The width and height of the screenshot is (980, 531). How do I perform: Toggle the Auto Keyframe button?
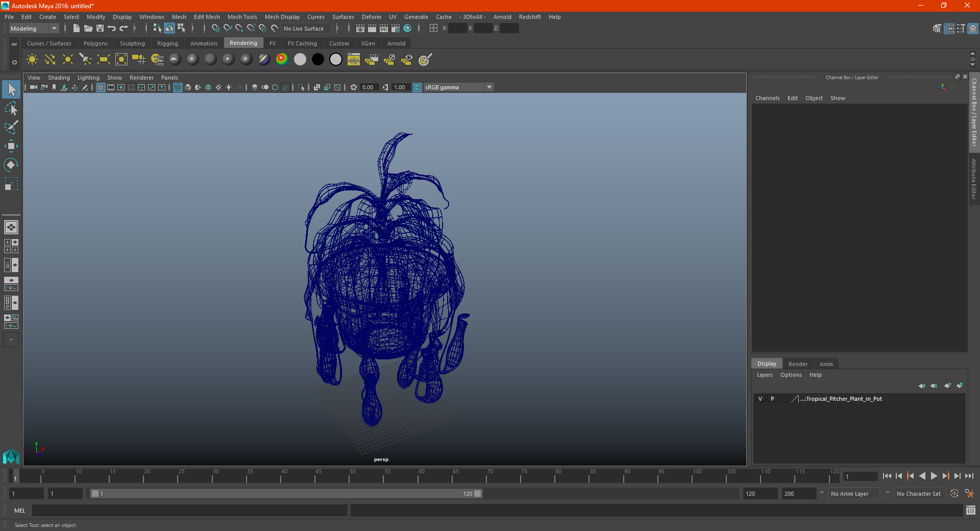point(954,494)
